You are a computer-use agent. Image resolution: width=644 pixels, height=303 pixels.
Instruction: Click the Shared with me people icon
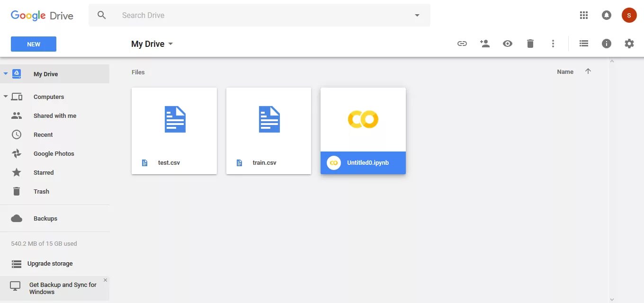click(x=17, y=116)
